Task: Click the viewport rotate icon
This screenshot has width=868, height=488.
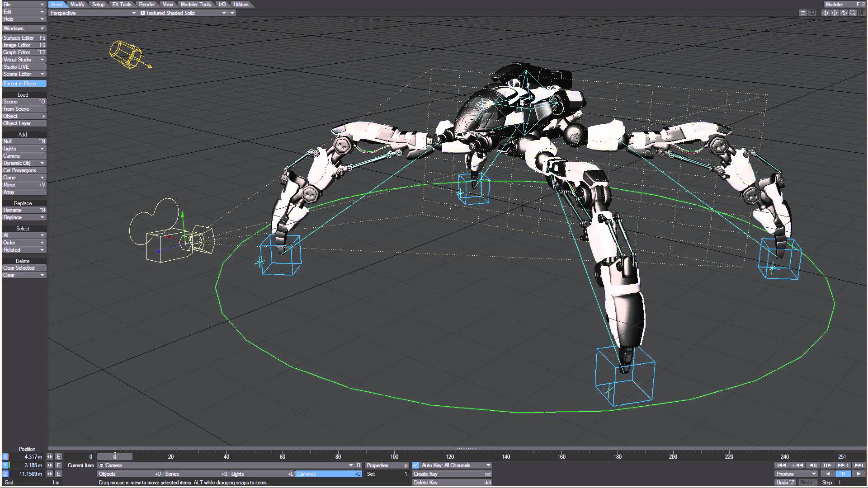Action: (x=844, y=13)
